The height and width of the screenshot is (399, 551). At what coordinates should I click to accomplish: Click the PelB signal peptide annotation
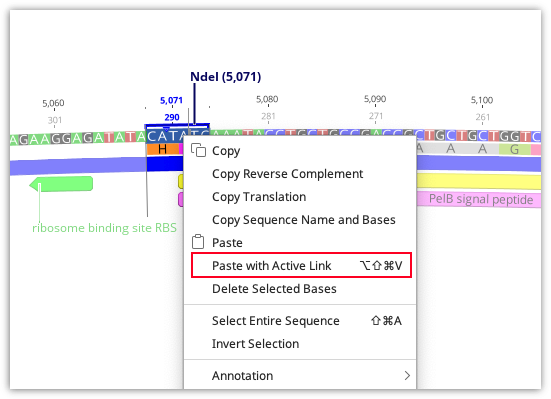click(x=479, y=199)
